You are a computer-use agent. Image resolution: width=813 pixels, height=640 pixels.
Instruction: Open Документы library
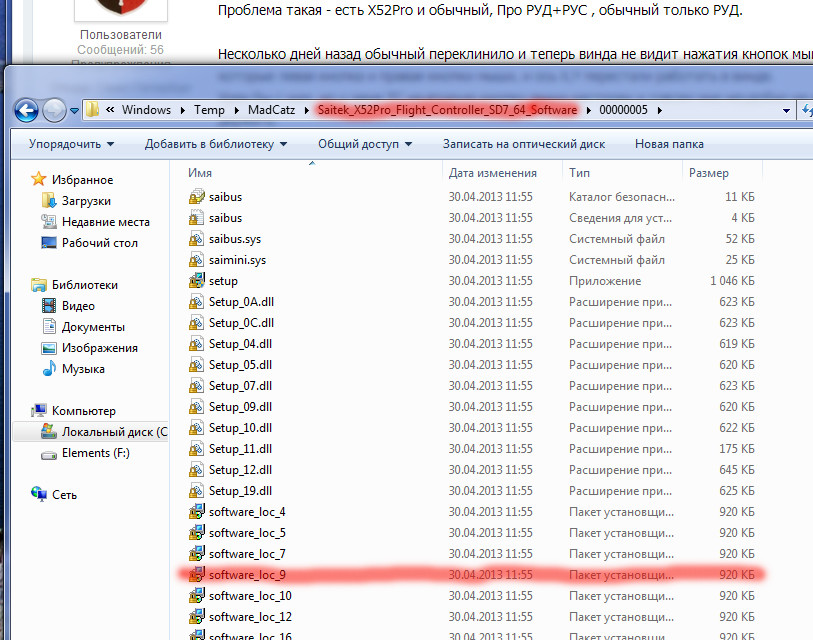tap(93, 327)
